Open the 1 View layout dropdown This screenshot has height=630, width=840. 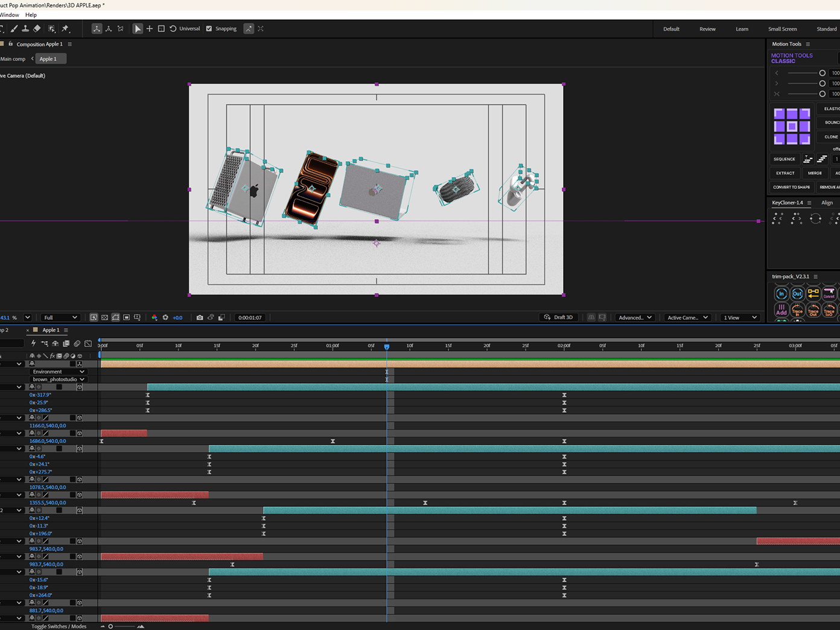point(740,317)
